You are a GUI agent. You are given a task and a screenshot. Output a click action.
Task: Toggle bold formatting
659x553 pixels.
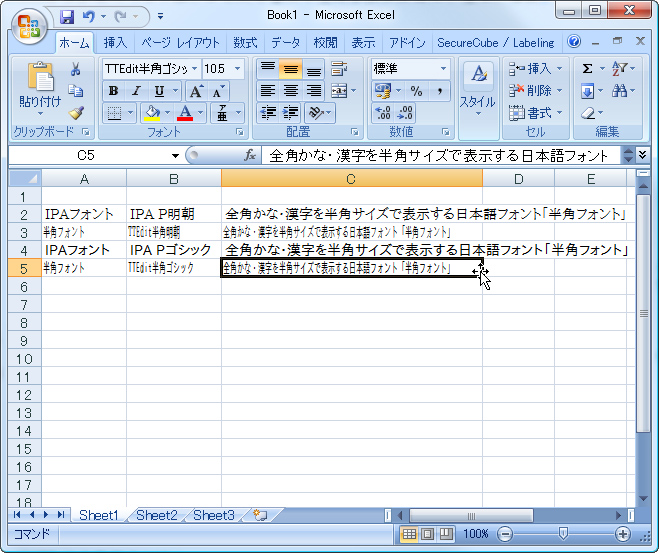click(113, 91)
